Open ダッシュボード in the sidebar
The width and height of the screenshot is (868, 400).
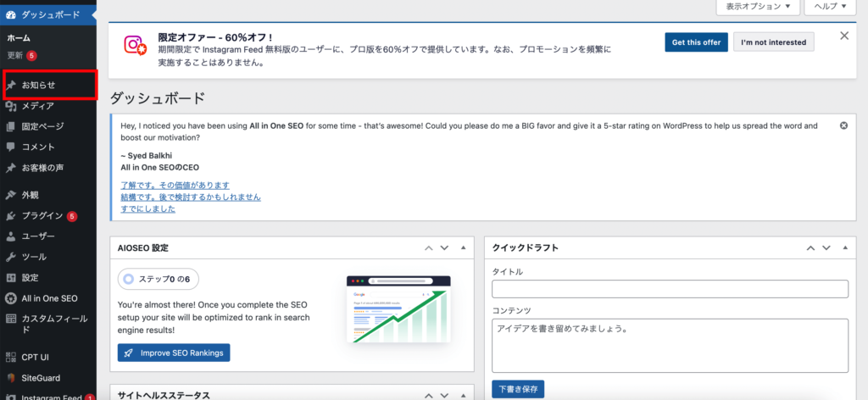click(x=48, y=15)
